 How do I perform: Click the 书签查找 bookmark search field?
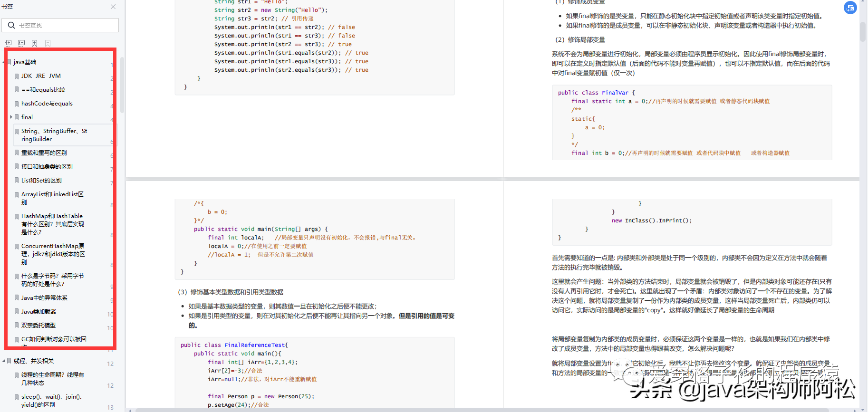coord(60,25)
